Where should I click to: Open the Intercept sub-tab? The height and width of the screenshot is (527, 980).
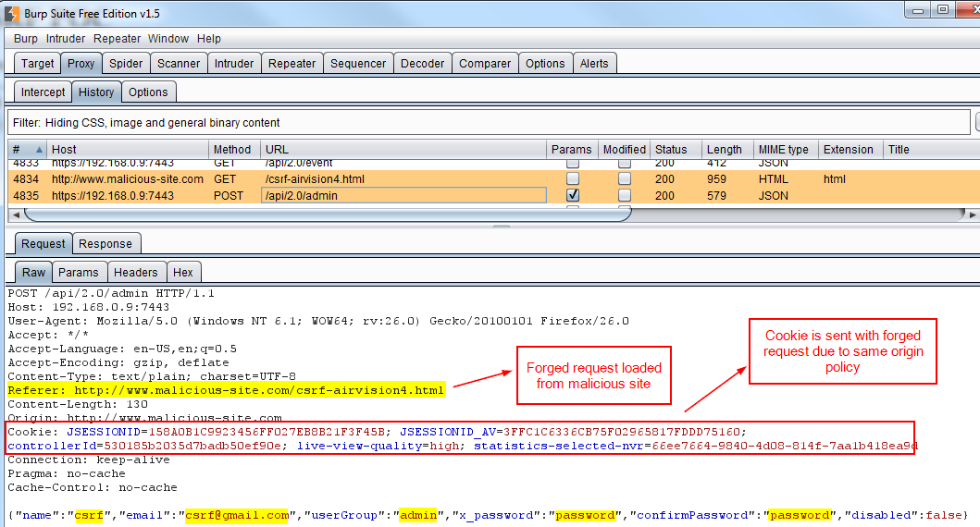tap(43, 92)
